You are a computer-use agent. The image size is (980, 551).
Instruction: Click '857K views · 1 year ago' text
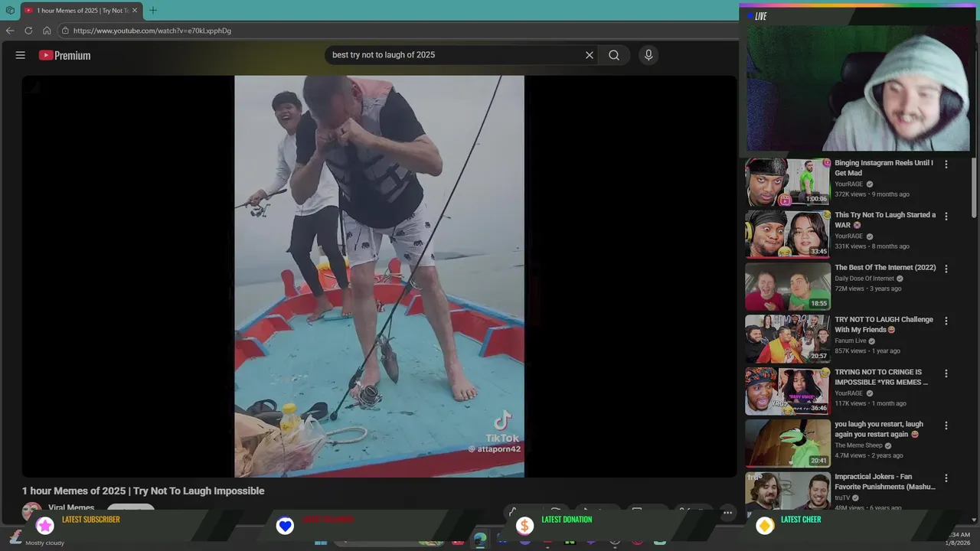point(867,351)
